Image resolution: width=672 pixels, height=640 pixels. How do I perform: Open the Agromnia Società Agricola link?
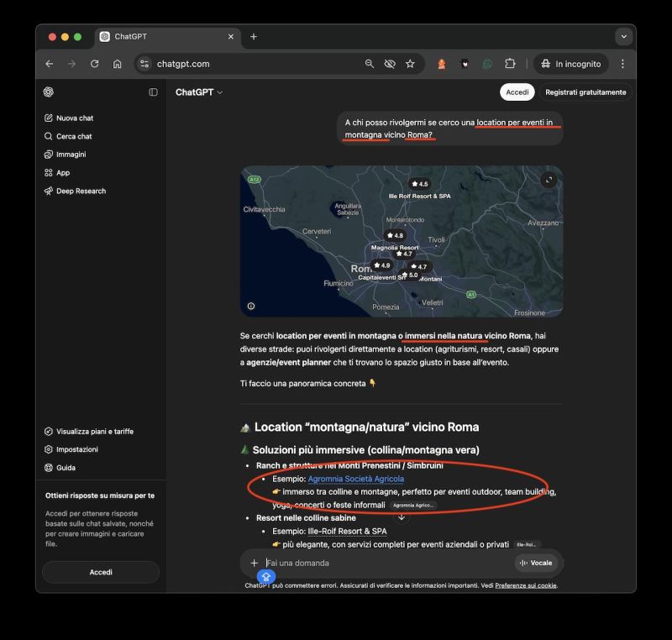[355, 479]
